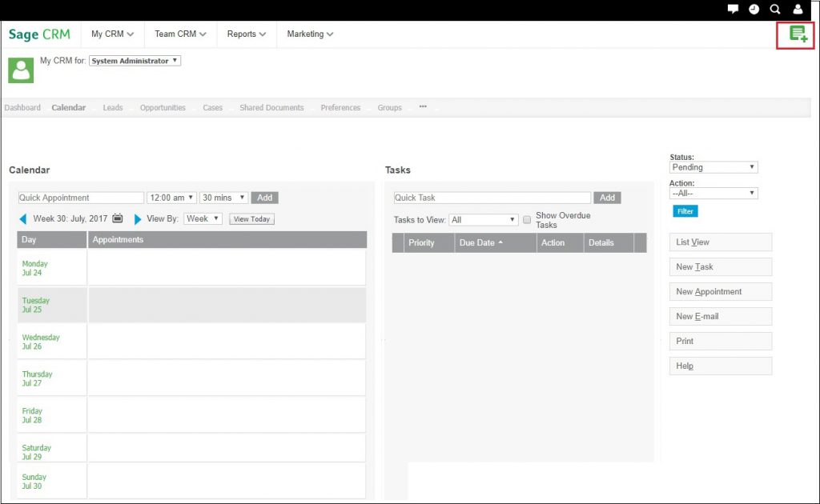Switch to the Opportunities tab
820x504 pixels.
[x=163, y=108]
